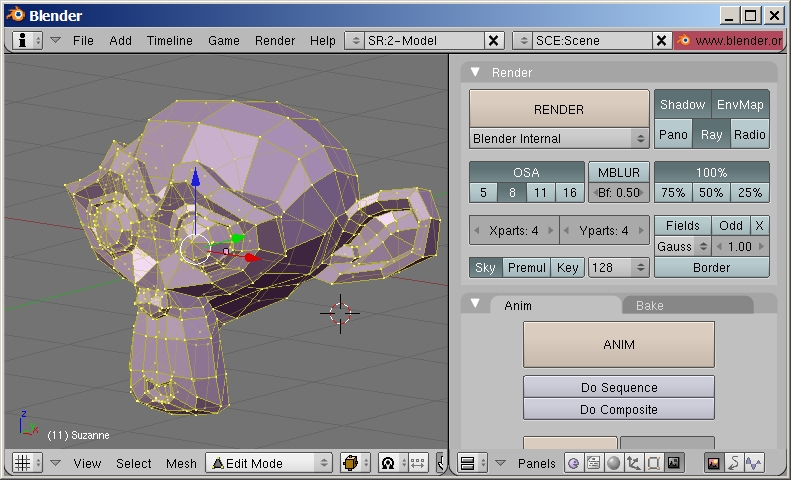Click the Logic context icon in Panels header
The height and width of the screenshot is (480, 791).
pos(573,463)
